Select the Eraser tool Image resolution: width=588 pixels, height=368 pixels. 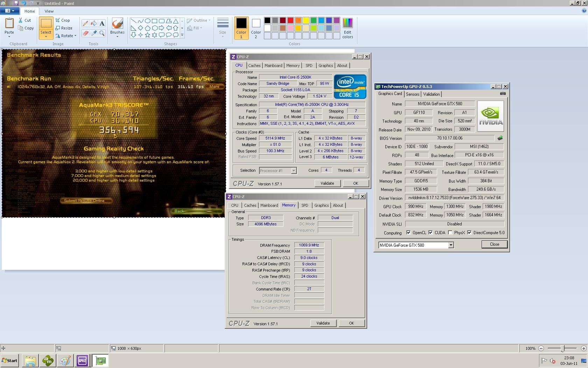pyautogui.click(x=85, y=33)
